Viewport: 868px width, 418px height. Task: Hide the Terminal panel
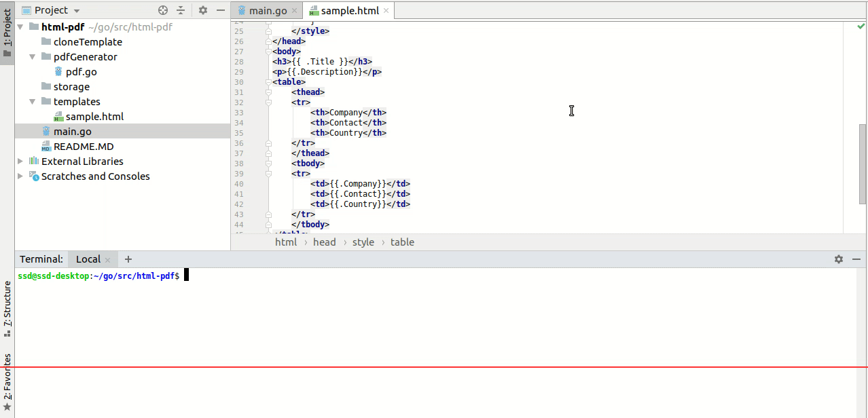[x=856, y=259]
